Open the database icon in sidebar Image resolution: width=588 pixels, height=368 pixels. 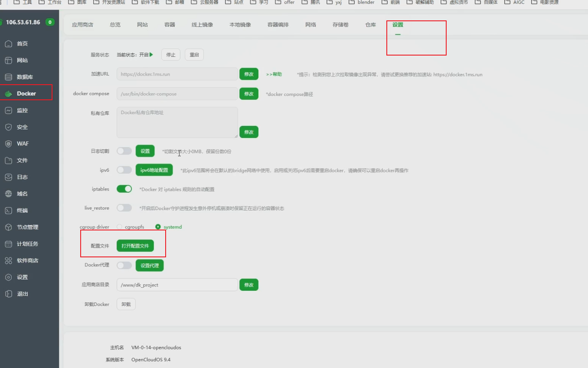click(x=8, y=77)
